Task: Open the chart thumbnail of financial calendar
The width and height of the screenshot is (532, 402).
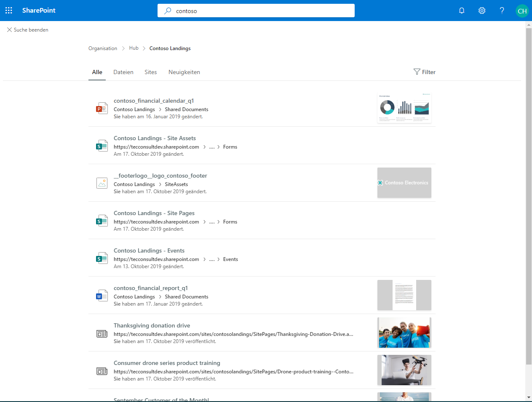Action: click(x=404, y=108)
